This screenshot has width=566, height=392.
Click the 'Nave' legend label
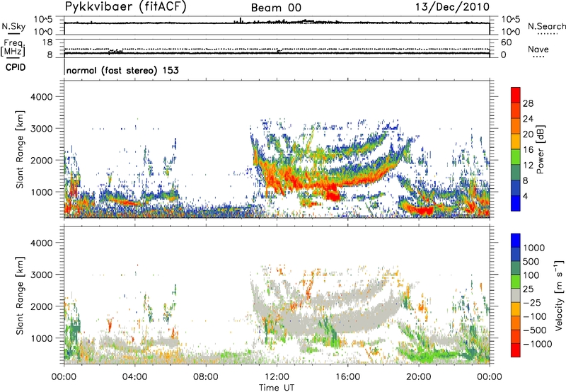pyautogui.click(x=538, y=49)
